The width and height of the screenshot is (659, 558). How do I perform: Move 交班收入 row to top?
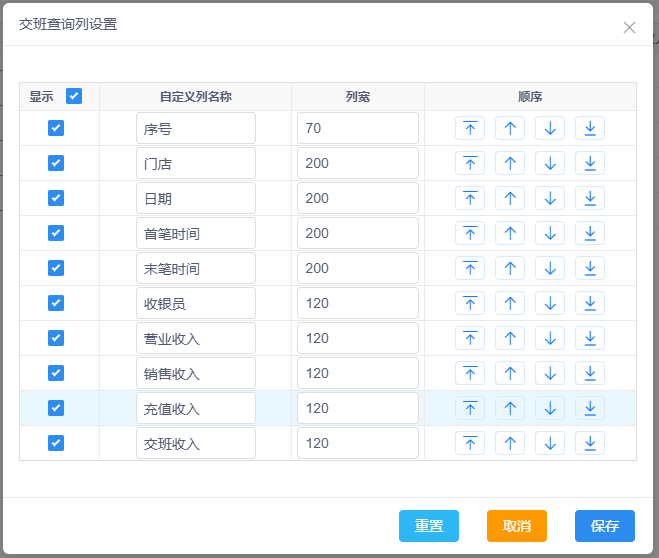470,443
